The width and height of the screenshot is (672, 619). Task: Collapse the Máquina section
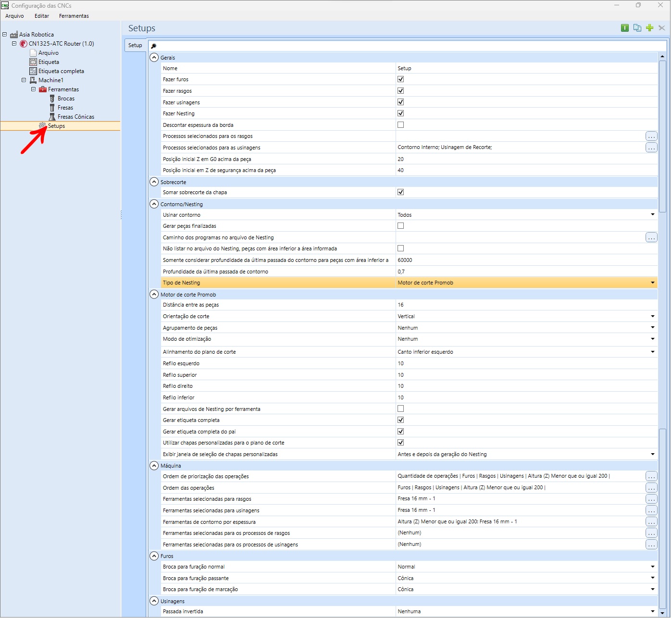pos(154,466)
